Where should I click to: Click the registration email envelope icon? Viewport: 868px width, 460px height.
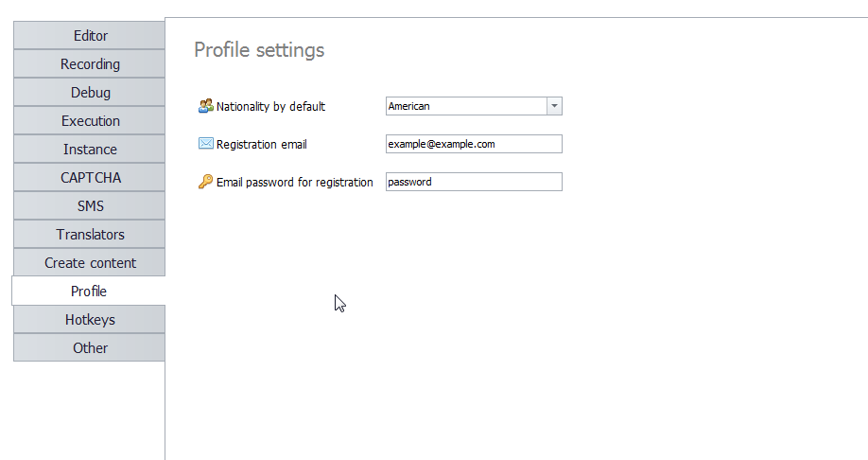[x=206, y=144]
